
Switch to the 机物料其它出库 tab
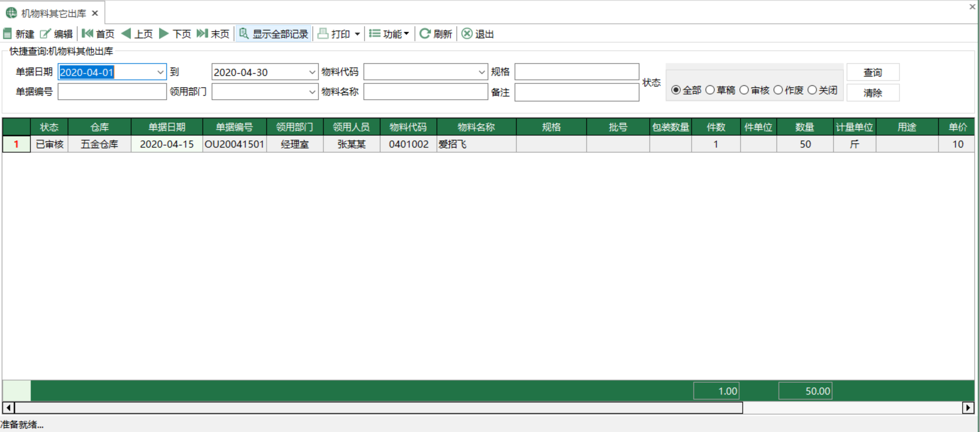pyautogui.click(x=53, y=13)
